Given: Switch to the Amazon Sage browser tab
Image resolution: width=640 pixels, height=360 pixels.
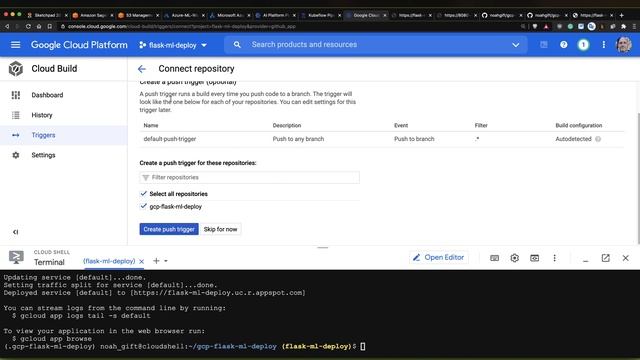Looking at the screenshot, I should 93,15.
